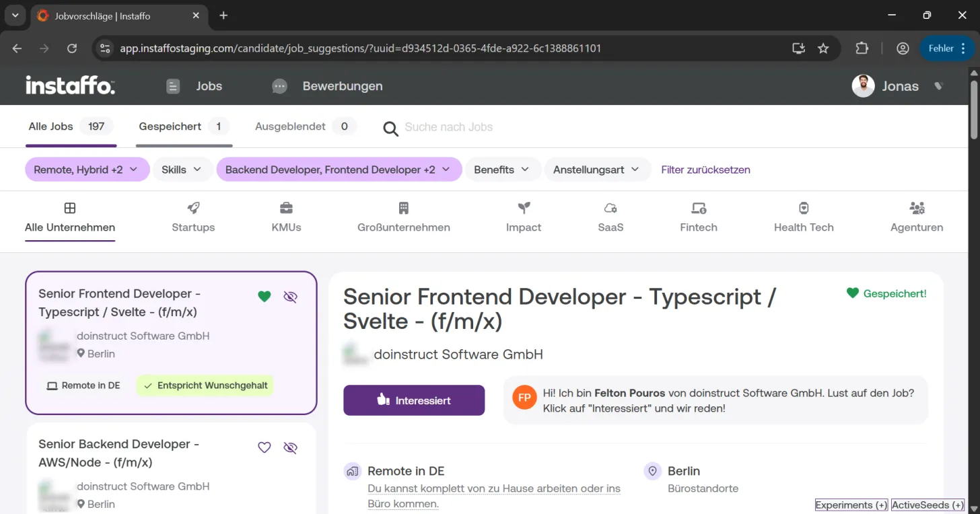Select the Fintech icon
The image size is (980, 514).
tap(699, 208)
